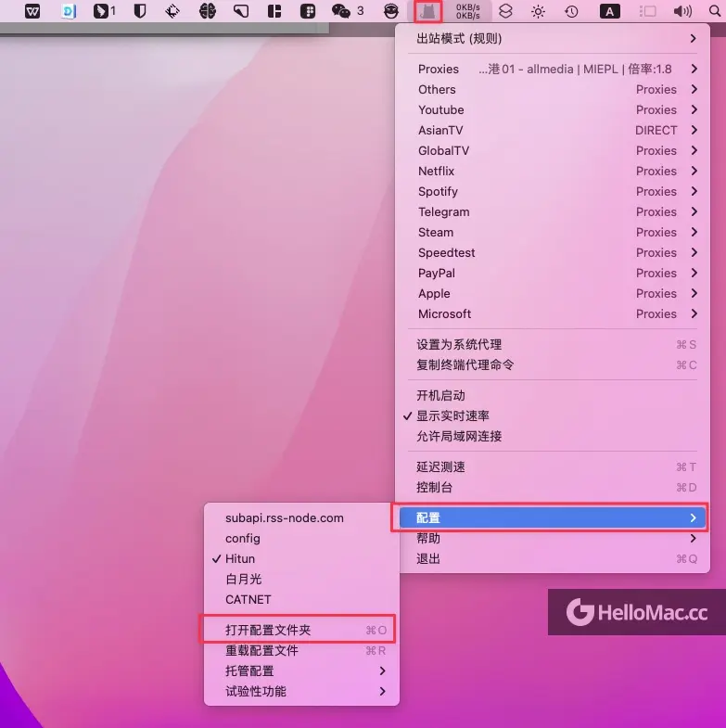Click the shield icon in menu bar

click(140, 11)
